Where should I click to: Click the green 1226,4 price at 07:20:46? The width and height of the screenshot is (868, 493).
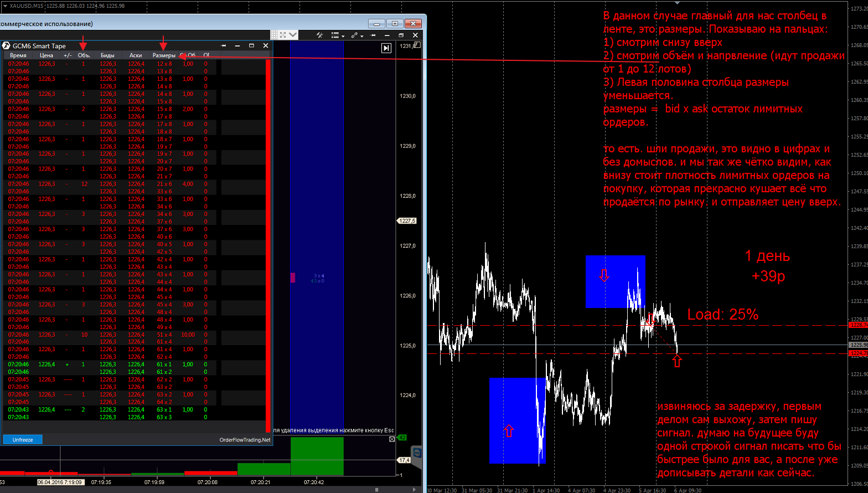point(46,364)
